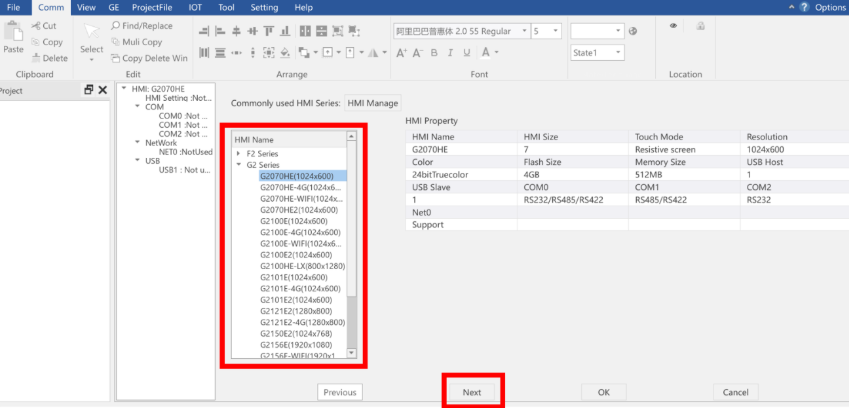Increase font size with A+ icon
849x408 pixels.
[401, 52]
